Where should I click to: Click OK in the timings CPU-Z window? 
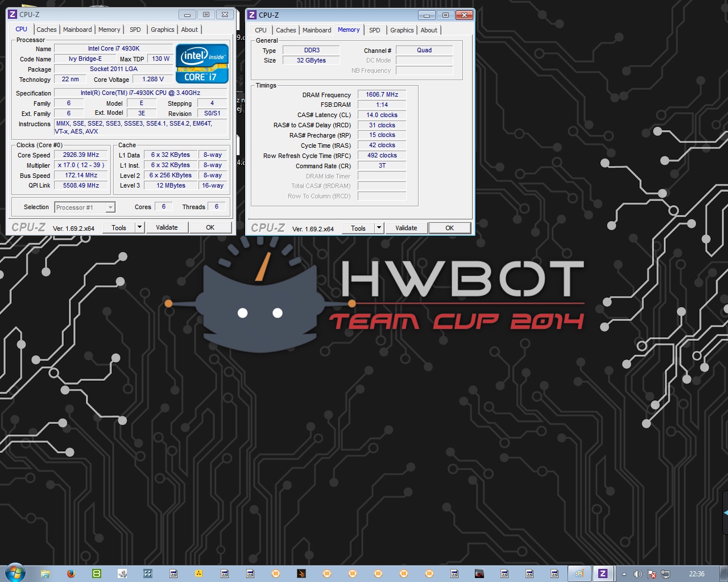point(449,228)
